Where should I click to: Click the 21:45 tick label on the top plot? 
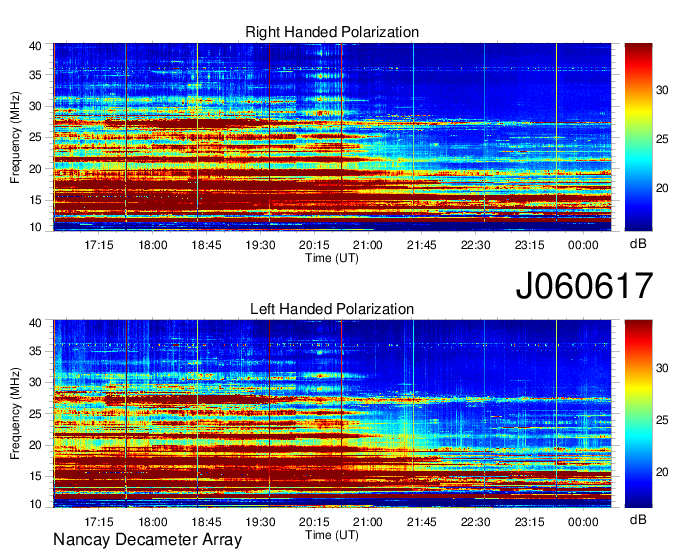pos(422,245)
